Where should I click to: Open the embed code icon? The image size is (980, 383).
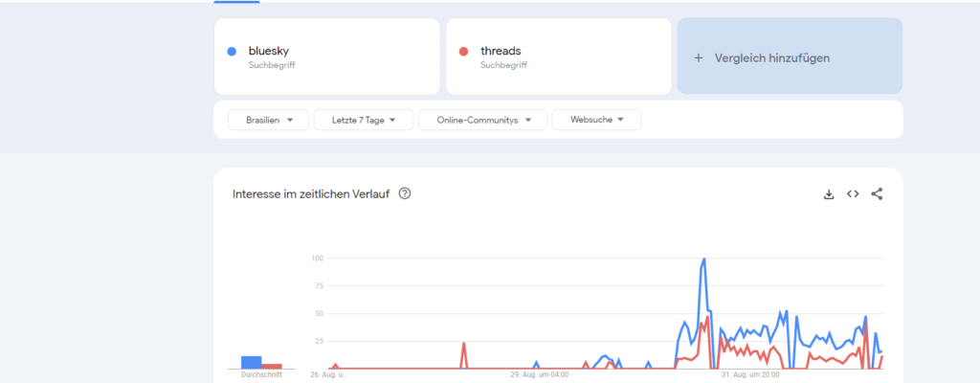click(x=853, y=194)
